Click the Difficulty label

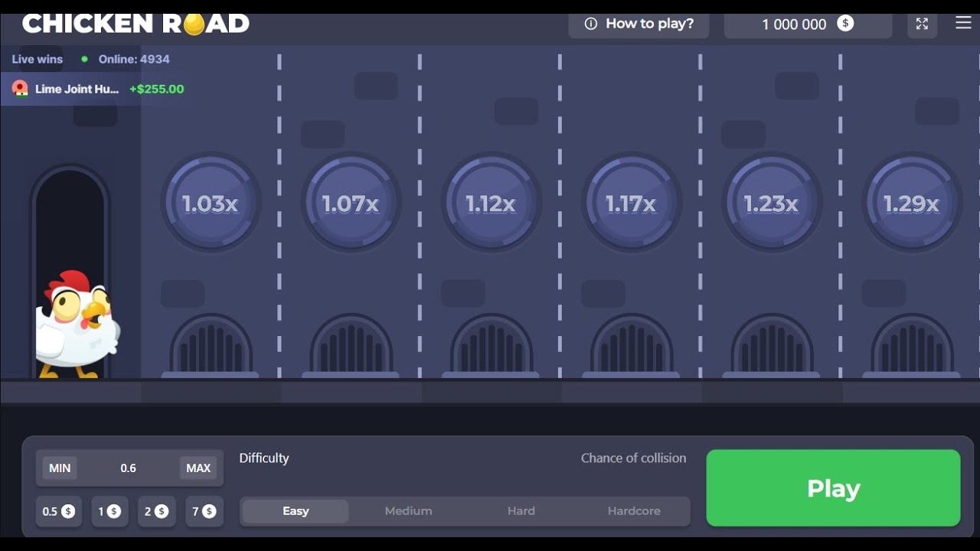pos(264,458)
